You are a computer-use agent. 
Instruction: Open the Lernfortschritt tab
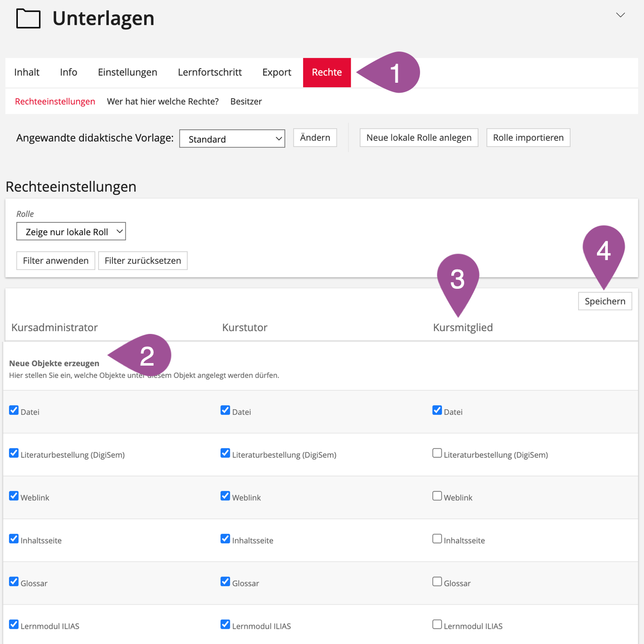click(210, 72)
